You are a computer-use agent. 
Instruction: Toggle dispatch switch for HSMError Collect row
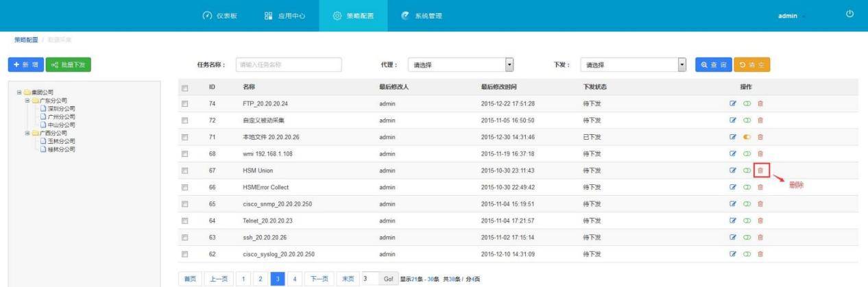click(747, 187)
